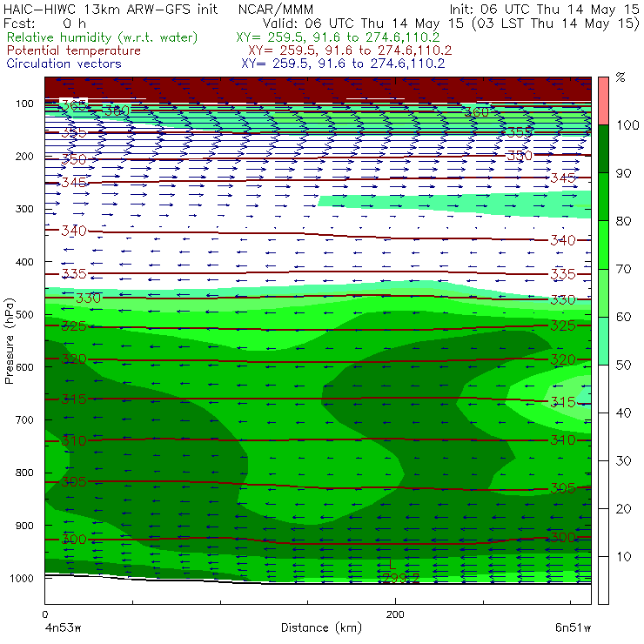Click the pressure axis '700' tick label
Image resolution: width=644 pixels, height=644 pixels.
(24, 419)
